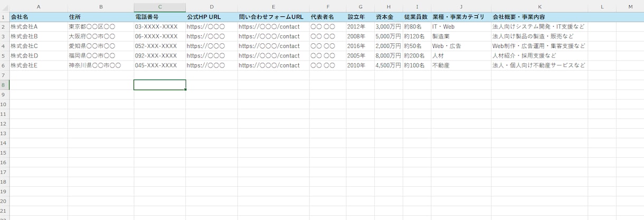
Task: Select the cell 2008年
Action: [361, 36]
